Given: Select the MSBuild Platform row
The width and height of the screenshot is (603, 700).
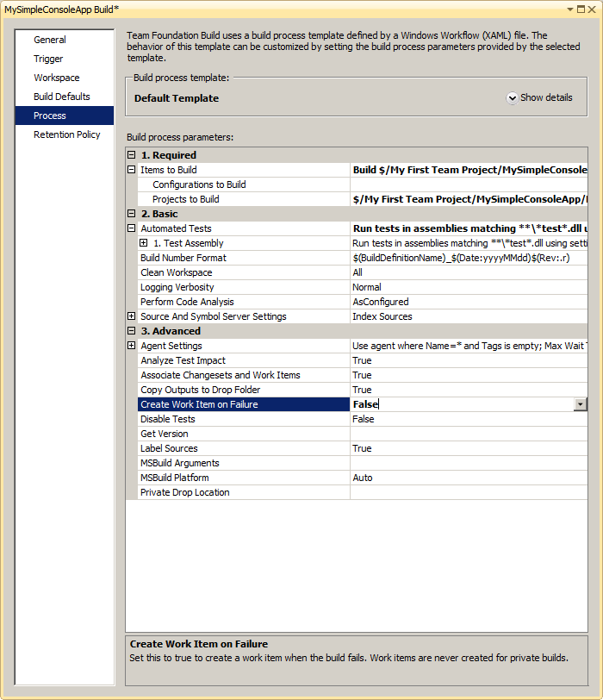Looking at the screenshot, I should coord(244,478).
